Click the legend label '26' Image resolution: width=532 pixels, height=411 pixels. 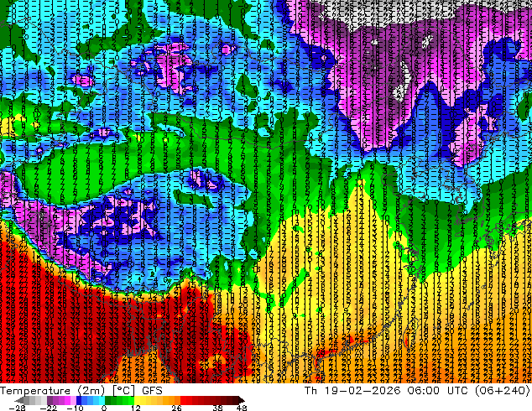tap(176, 408)
